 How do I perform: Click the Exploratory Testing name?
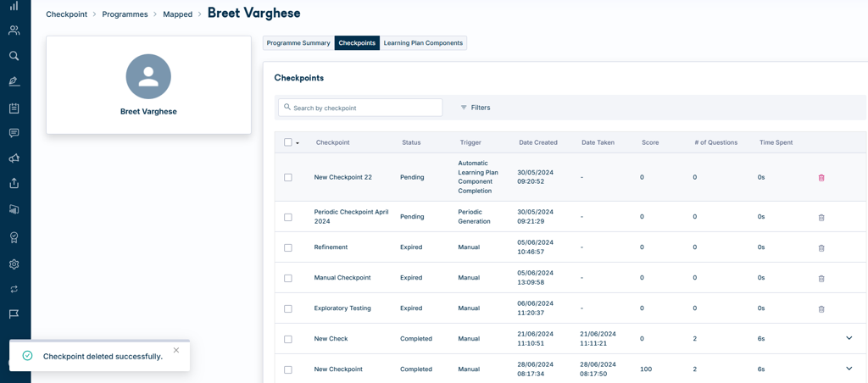pos(342,308)
